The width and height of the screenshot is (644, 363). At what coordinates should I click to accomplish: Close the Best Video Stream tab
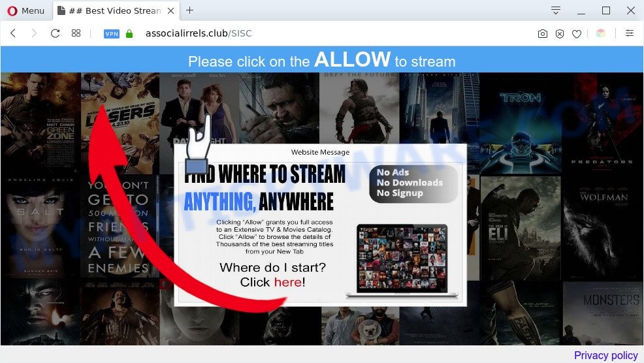pos(171,10)
